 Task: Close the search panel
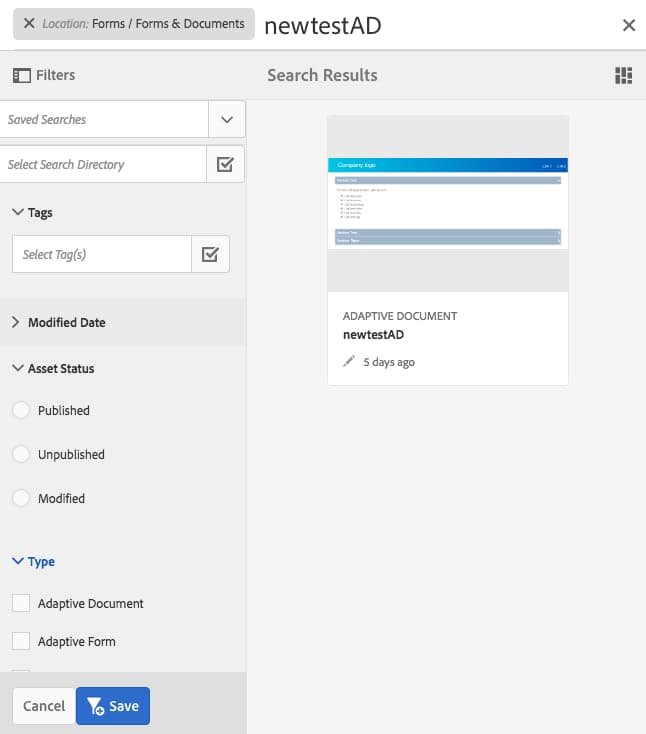[x=628, y=25]
